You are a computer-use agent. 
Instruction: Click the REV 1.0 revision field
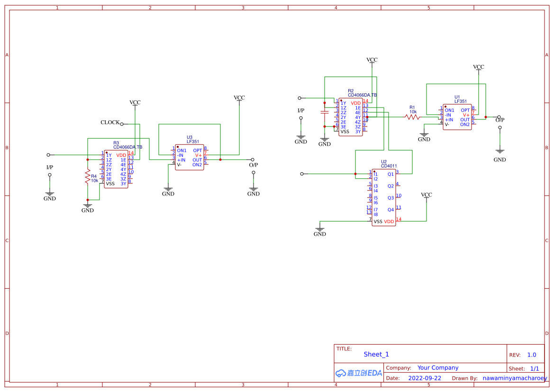click(531, 355)
